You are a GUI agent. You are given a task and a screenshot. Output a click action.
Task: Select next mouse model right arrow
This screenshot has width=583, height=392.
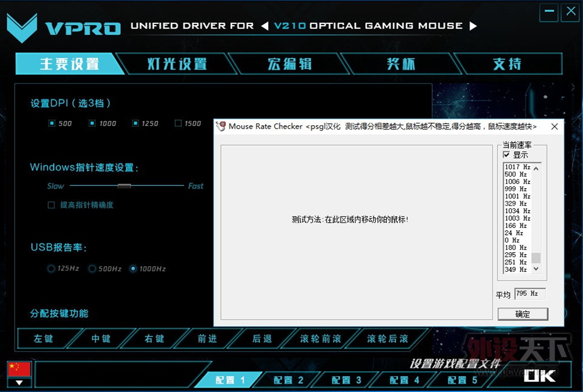(473, 26)
